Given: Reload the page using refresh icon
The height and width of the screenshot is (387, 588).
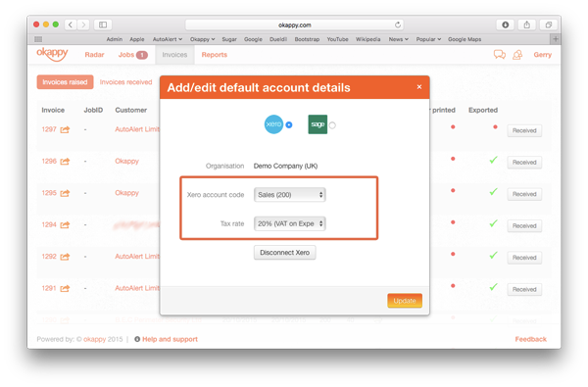Looking at the screenshot, I should 398,24.
